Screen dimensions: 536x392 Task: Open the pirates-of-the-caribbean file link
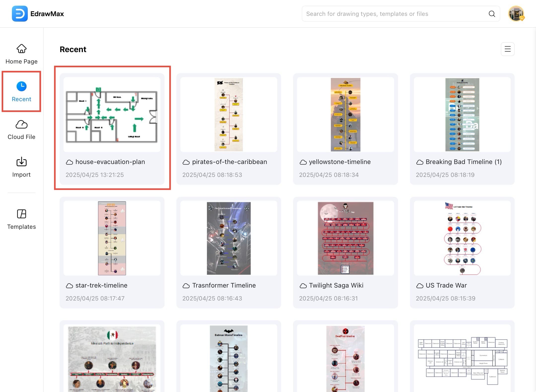pos(230,162)
